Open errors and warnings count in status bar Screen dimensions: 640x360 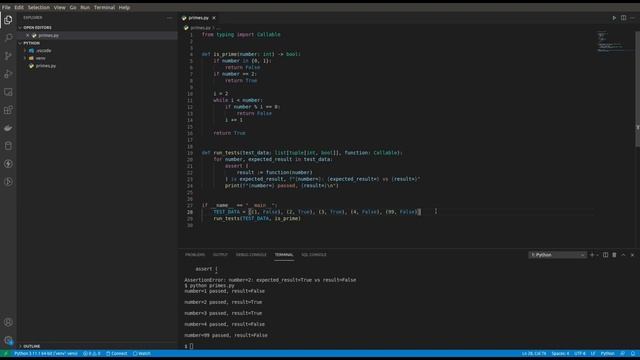pos(91,353)
